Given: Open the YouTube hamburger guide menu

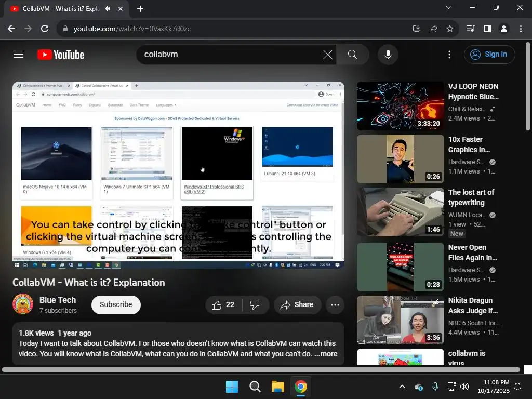Looking at the screenshot, I should (x=19, y=54).
